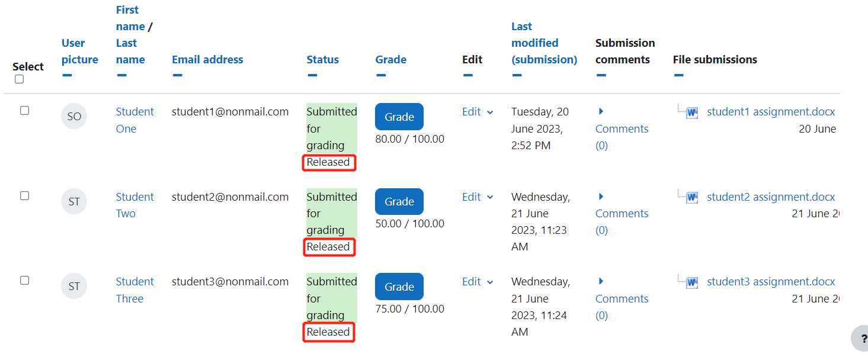
Task: Hide the File submissions column via minus icon
Action: (678, 75)
